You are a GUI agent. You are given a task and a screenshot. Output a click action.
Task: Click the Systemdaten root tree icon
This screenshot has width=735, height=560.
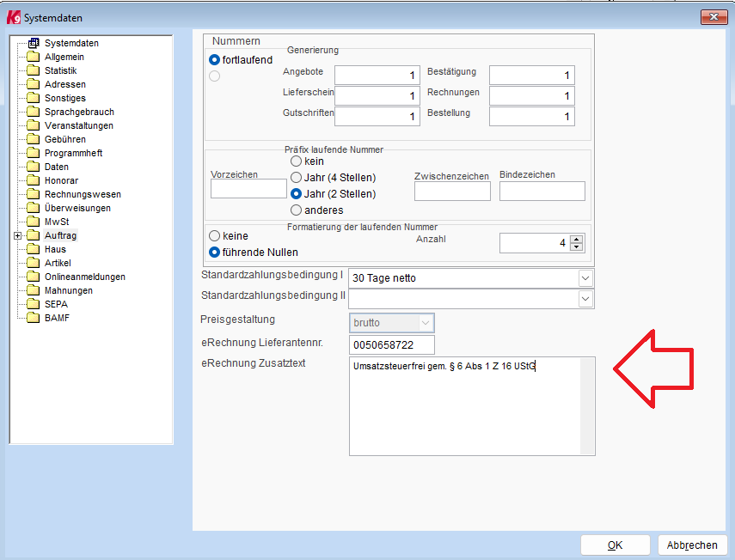click(x=34, y=43)
